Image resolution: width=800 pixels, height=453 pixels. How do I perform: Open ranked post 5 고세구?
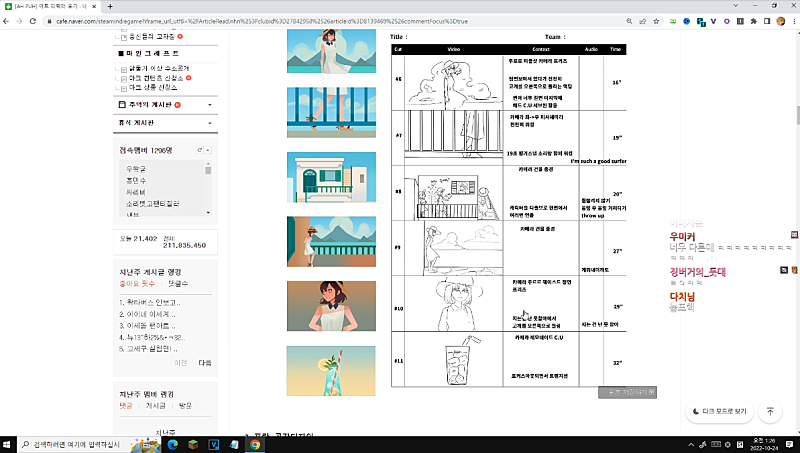coord(148,349)
